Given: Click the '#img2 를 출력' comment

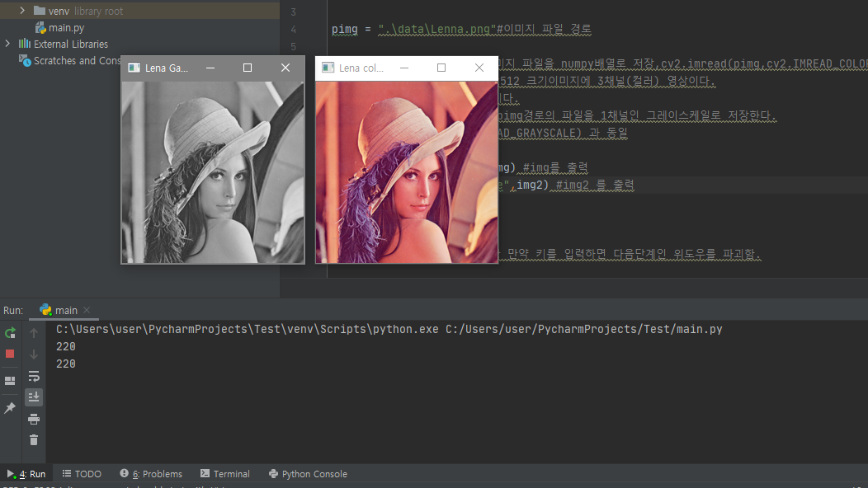Looking at the screenshot, I should [x=595, y=185].
